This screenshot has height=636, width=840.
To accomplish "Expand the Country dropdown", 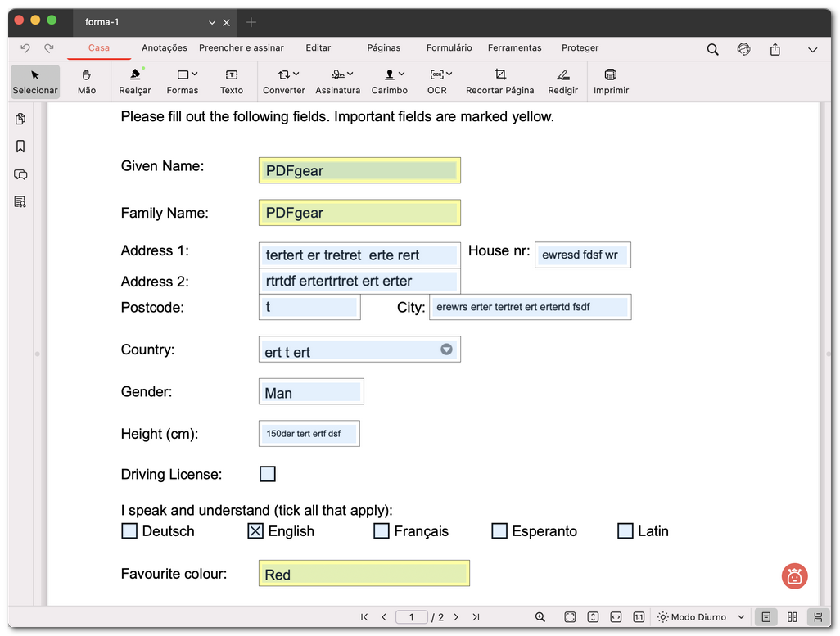I will (x=446, y=350).
